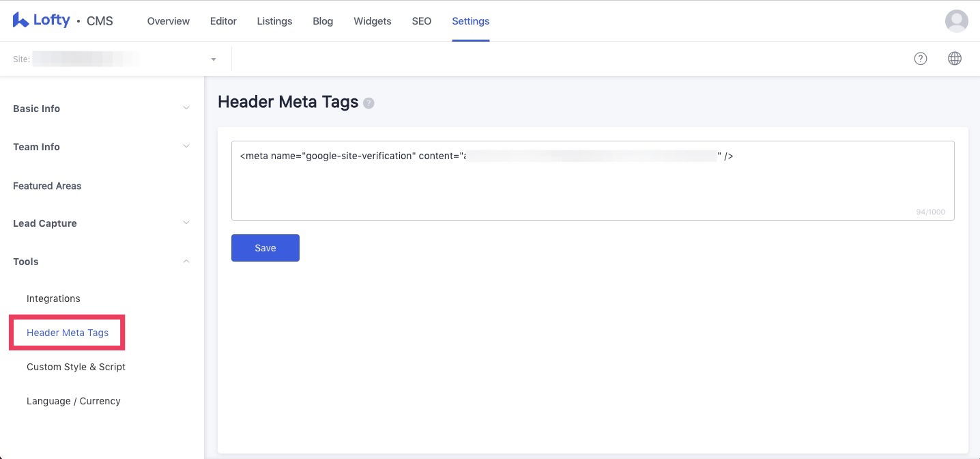
Task: Click the Lead Capture label
Action: tap(45, 223)
